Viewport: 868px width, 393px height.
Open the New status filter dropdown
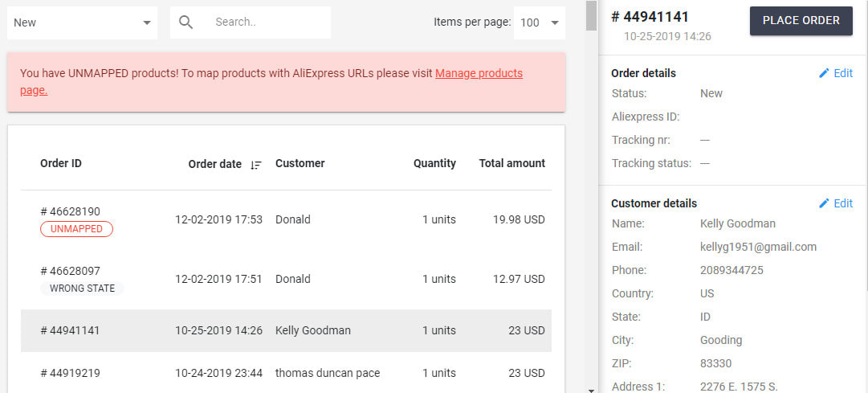83,23
